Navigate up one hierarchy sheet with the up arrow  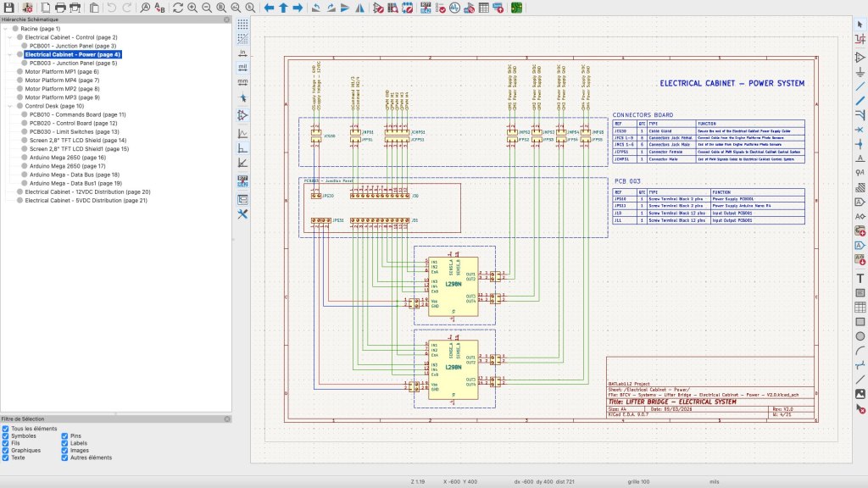(284, 8)
